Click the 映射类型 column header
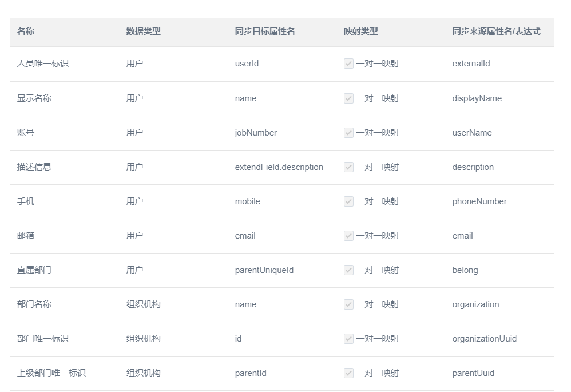Screen dimensions: 571x392 (x=360, y=31)
